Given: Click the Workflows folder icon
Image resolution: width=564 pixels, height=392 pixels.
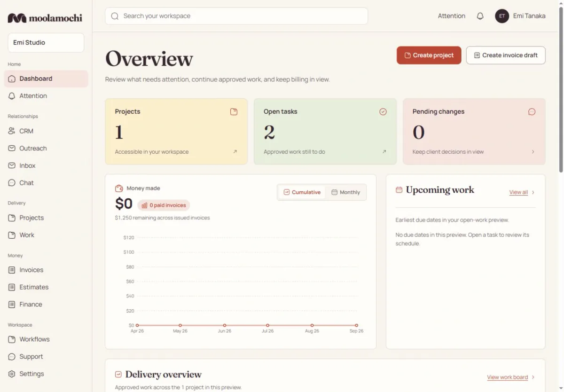Looking at the screenshot, I should pyautogui.click(x=12, y=339).
